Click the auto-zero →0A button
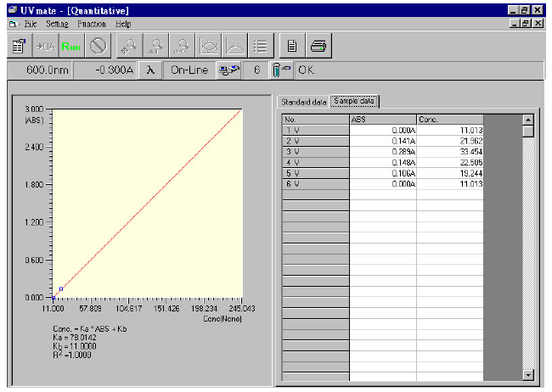 pos(44,46)
